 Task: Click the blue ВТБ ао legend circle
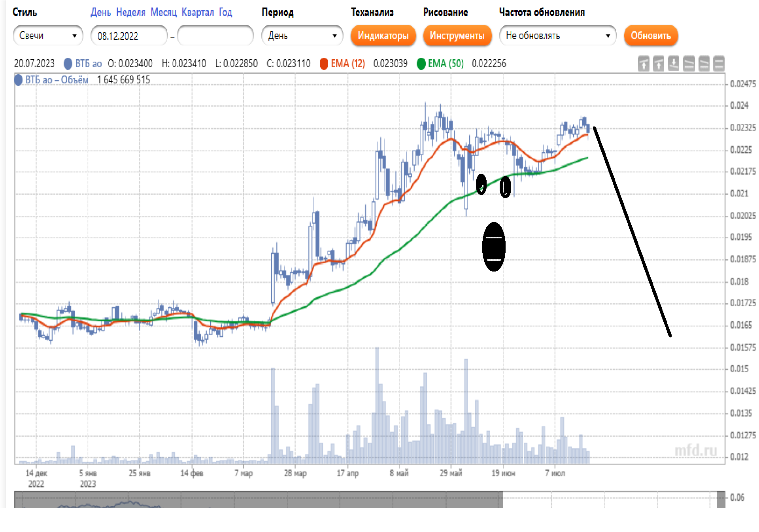pos(68,64)
